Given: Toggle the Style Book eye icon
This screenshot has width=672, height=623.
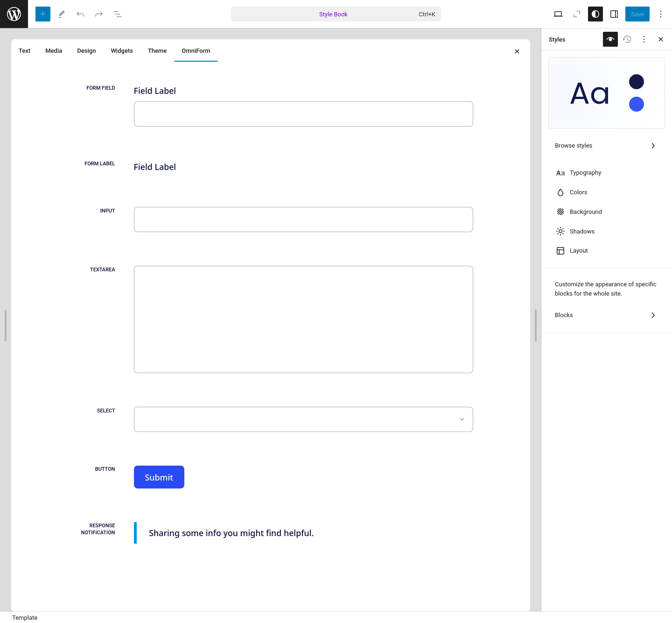Looking at the screenshot, I should tap(610, 39).
